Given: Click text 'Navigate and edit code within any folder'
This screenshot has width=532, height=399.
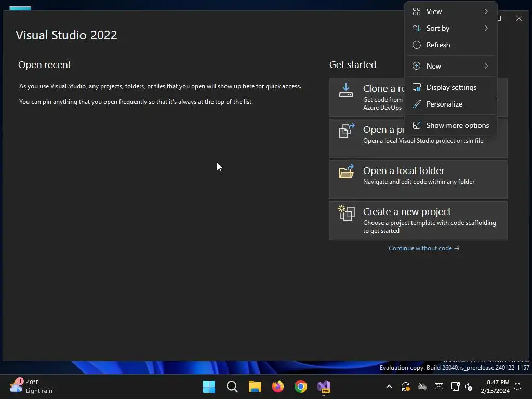Looking at the screenshot, I should coord(419,182).
